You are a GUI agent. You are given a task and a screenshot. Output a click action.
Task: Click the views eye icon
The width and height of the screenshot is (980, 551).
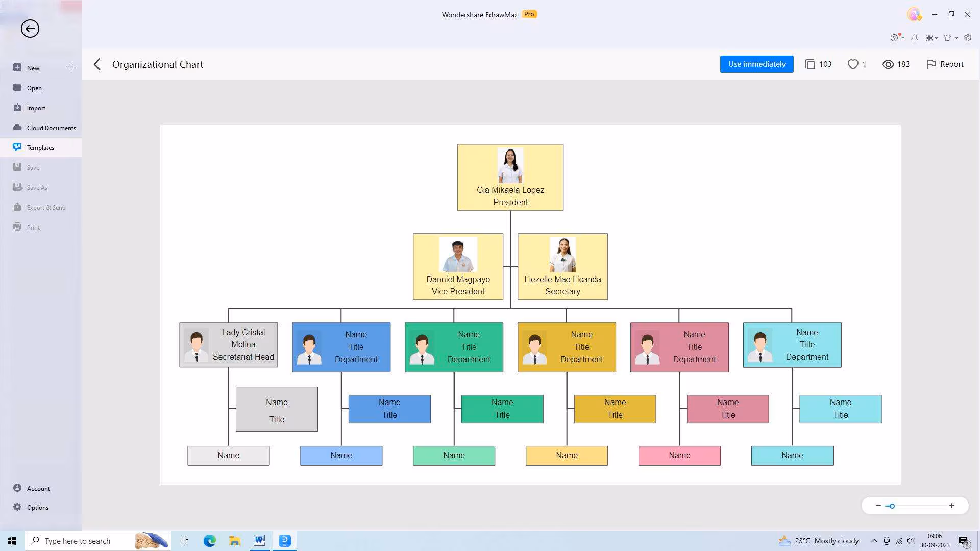click(x=888, y=64)
